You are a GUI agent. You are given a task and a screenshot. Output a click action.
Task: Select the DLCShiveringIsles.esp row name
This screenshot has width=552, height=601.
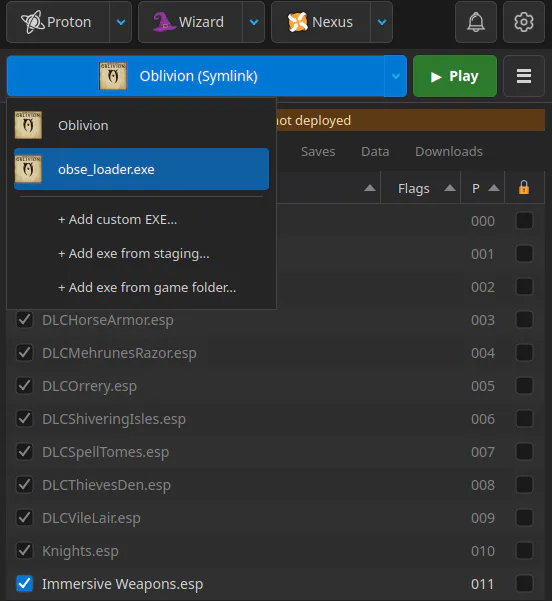point(114,419)
